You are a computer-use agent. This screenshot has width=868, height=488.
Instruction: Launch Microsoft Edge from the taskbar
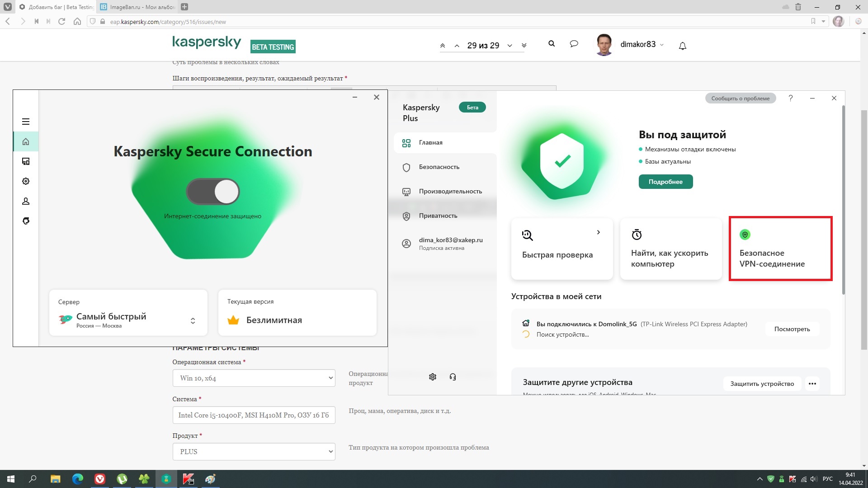pyautogui.click(x=78, y=479)
